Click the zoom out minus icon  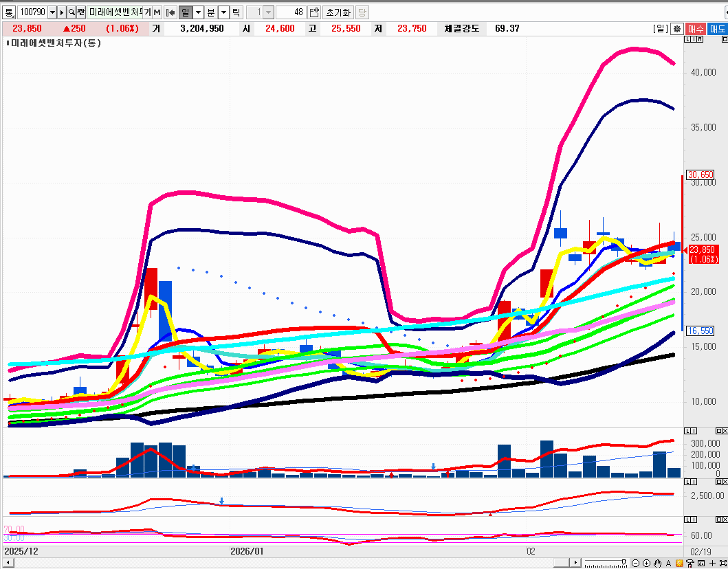pos(636,564)
